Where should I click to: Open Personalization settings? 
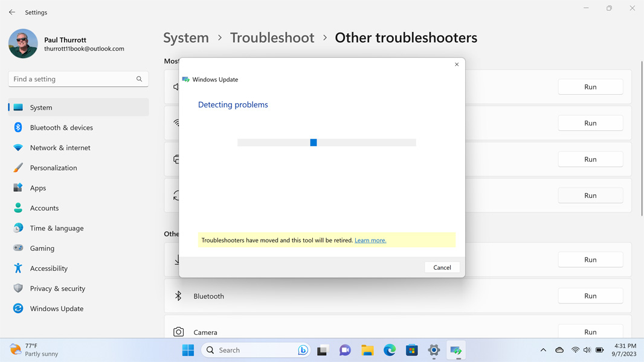(x=60, y=168)
